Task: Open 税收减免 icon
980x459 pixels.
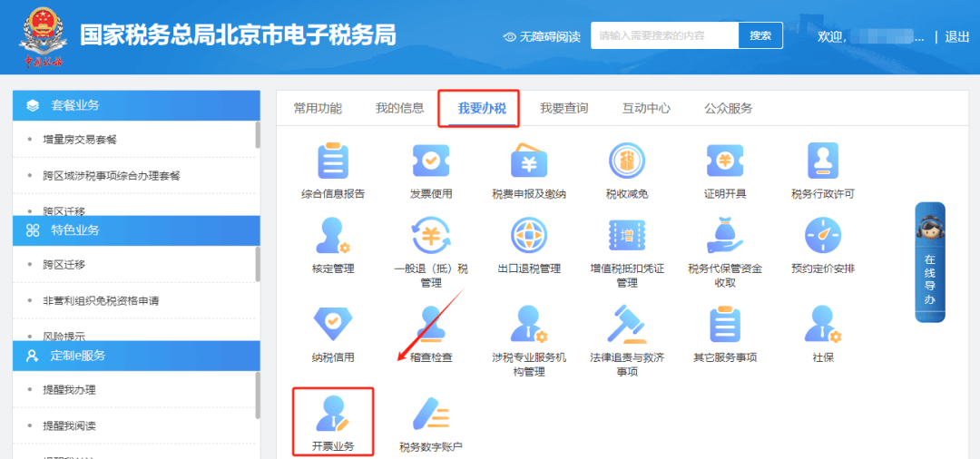Action: tap(627, 161)
